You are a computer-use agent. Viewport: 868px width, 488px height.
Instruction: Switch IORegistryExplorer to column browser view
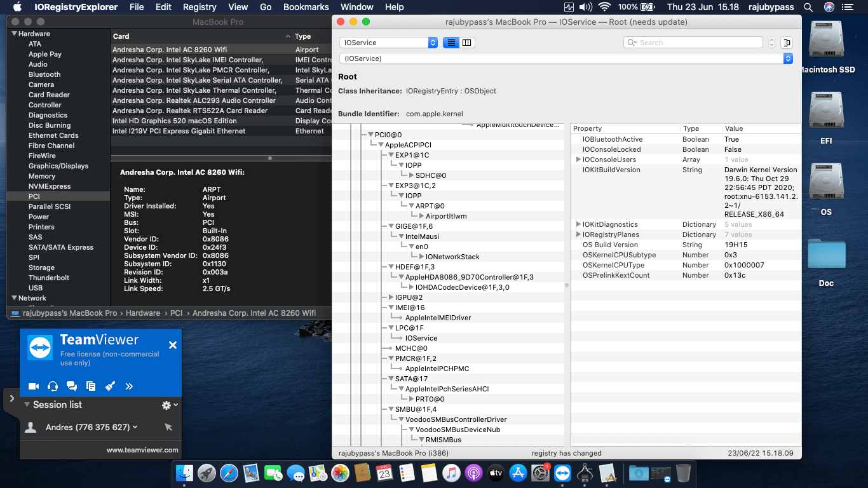(467, 43)
